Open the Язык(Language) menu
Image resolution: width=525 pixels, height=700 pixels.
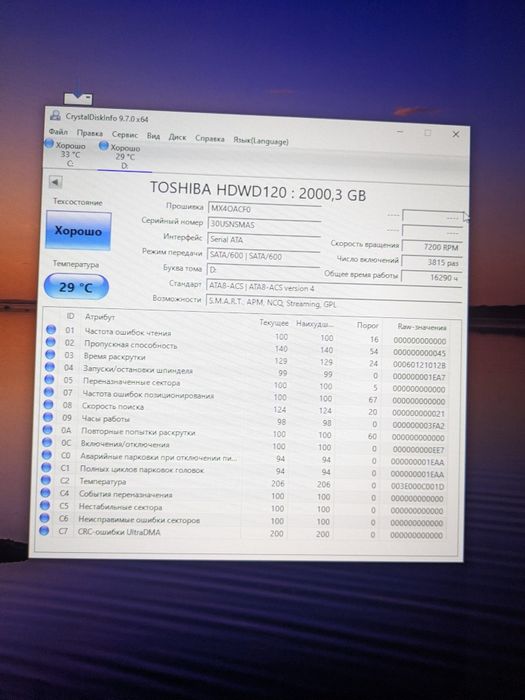261,141
